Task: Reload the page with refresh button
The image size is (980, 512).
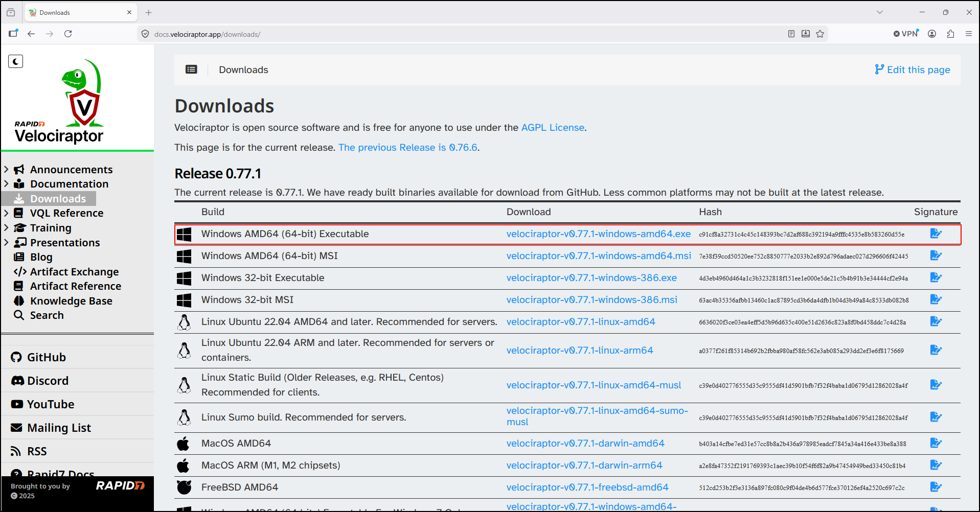Action: tap(68, 34)
